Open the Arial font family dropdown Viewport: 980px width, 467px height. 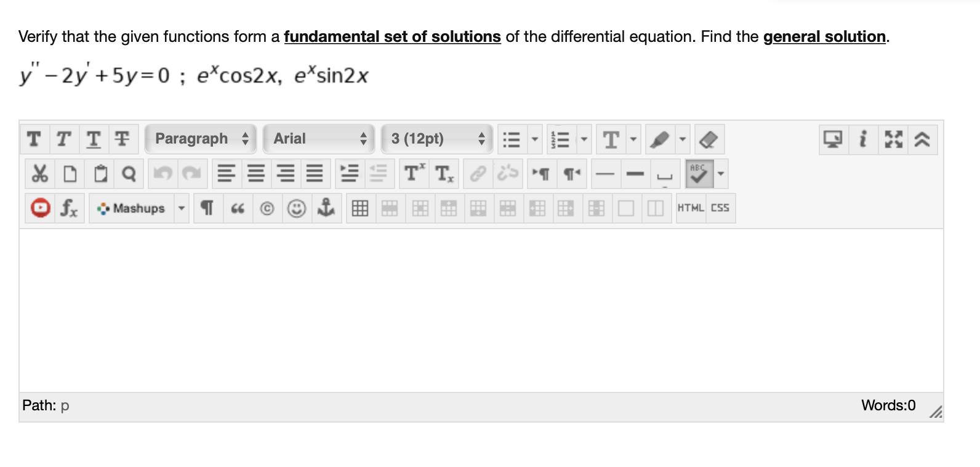(317, 139)
